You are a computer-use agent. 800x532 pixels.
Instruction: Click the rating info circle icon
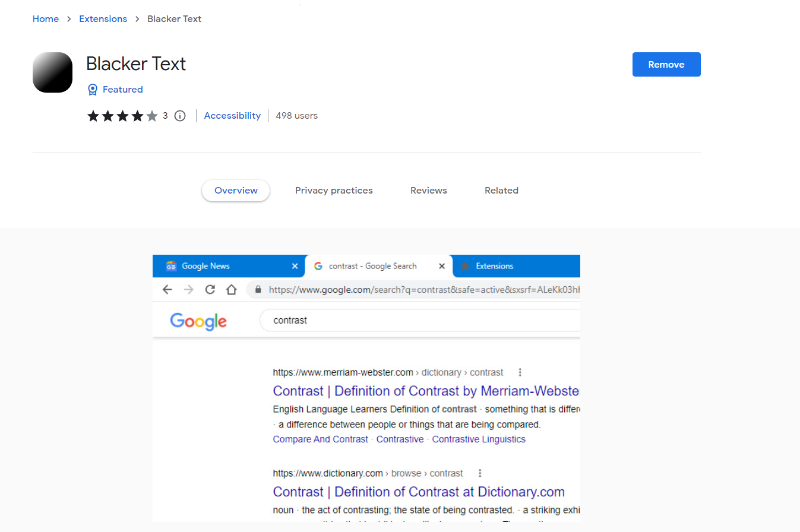[180, 116]
